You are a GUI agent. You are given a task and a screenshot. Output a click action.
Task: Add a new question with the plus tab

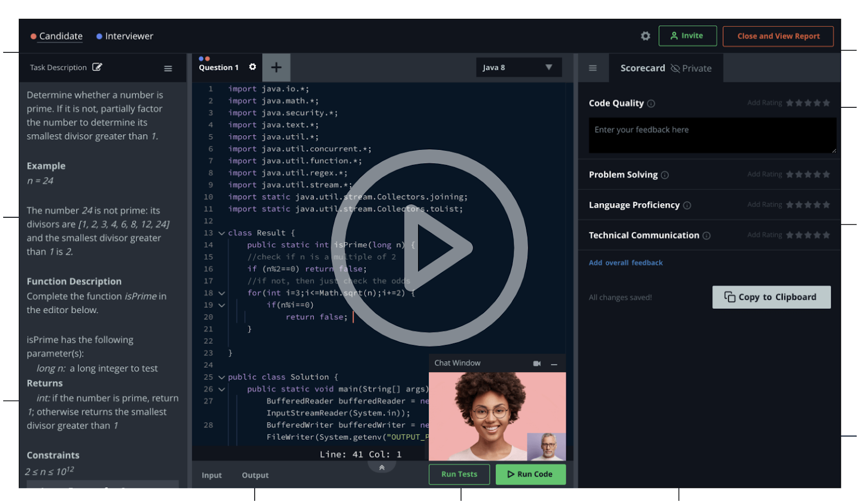[276, 67]
